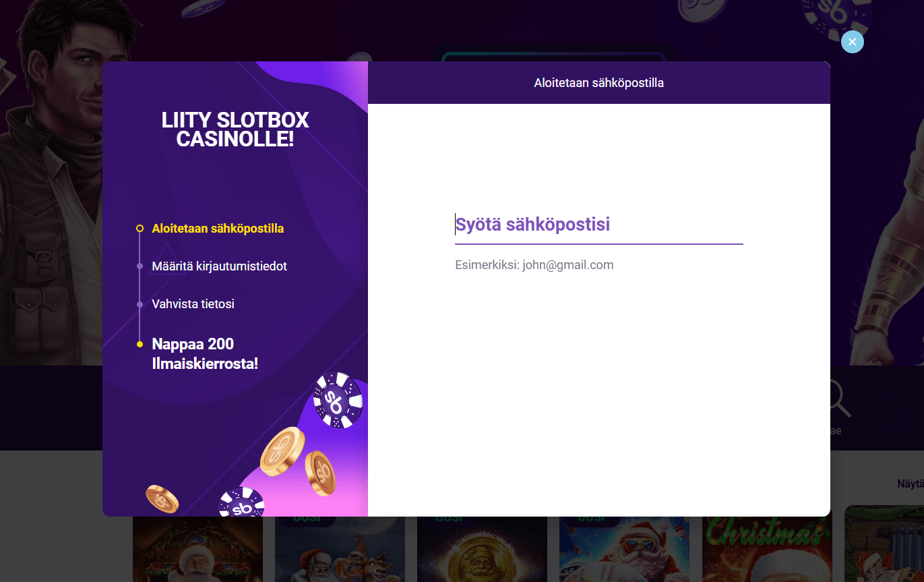Select step 'Määritä kirjautumistiedot'
This screenshot has height=582, width=924.
coord(220,266)
